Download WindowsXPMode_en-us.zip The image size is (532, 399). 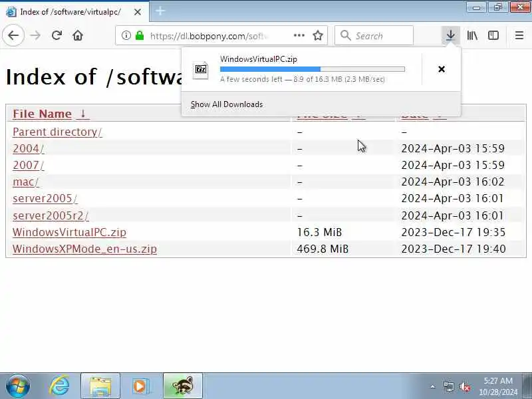(84, 249)
